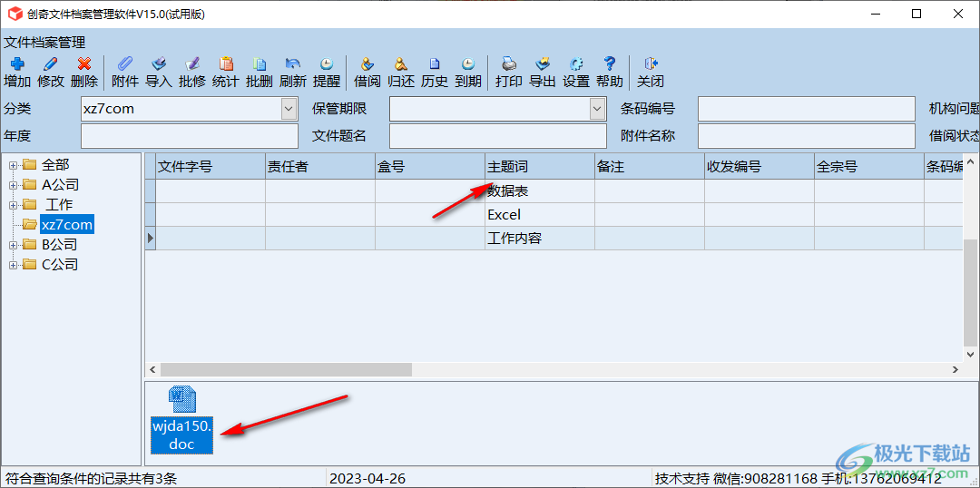The image size is (980, 488).
Task: Expand the 工作 tree node
Action: click(x=13, y=205)
